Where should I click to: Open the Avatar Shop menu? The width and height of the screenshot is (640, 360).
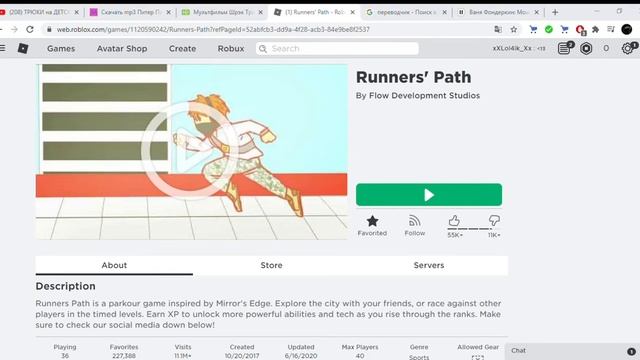(122, 49)
